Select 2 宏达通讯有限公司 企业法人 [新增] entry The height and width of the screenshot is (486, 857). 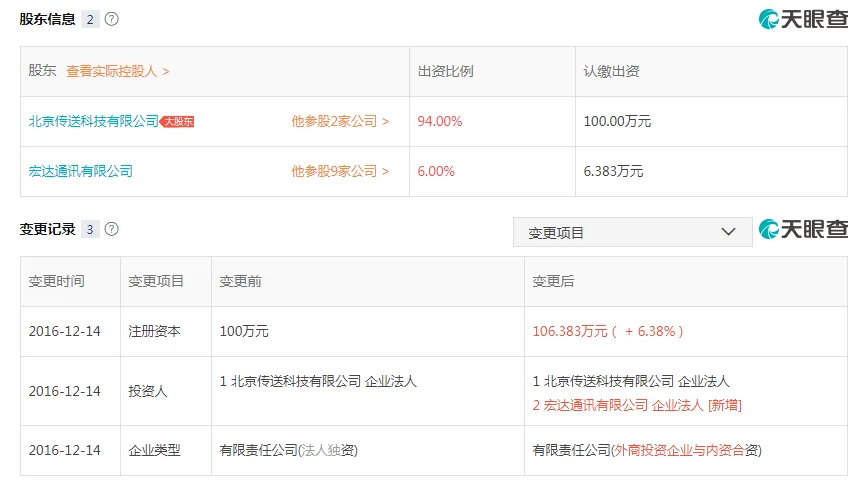pos(637,405)
